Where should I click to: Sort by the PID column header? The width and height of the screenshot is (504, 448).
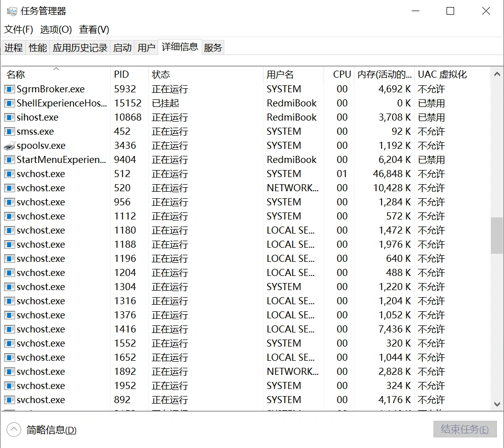tap(130, 74)
